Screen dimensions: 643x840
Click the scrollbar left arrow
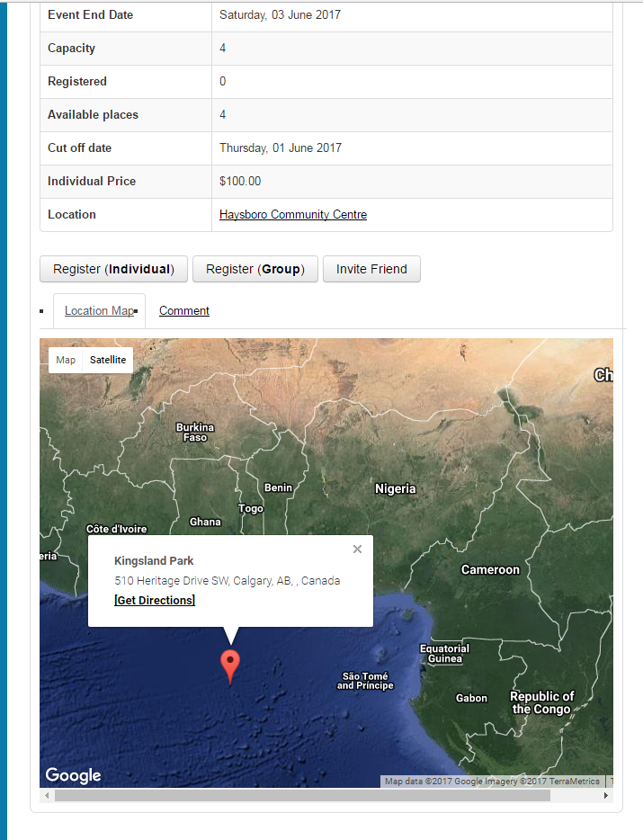(47, 796)
